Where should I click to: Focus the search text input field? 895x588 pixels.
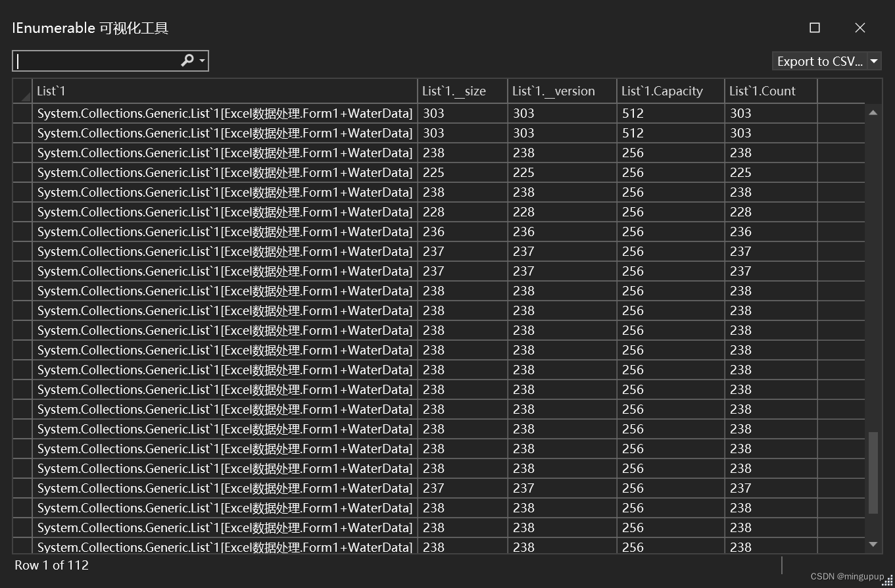point(96,61)
